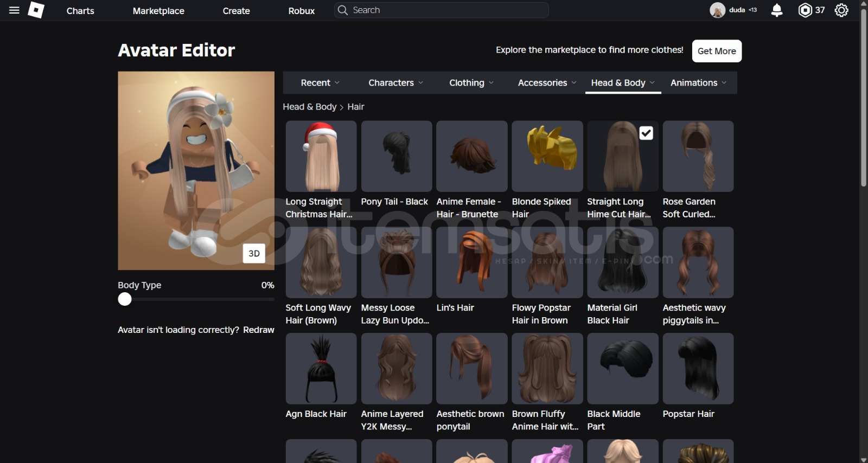Uncheck Straight Long Hime Cut Hair
This screenshot has height=463, width=868.
point(646,133)
